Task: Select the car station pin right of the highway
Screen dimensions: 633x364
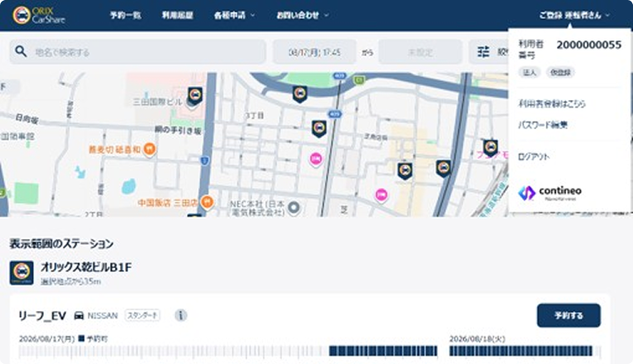Action: coord(444,168)
